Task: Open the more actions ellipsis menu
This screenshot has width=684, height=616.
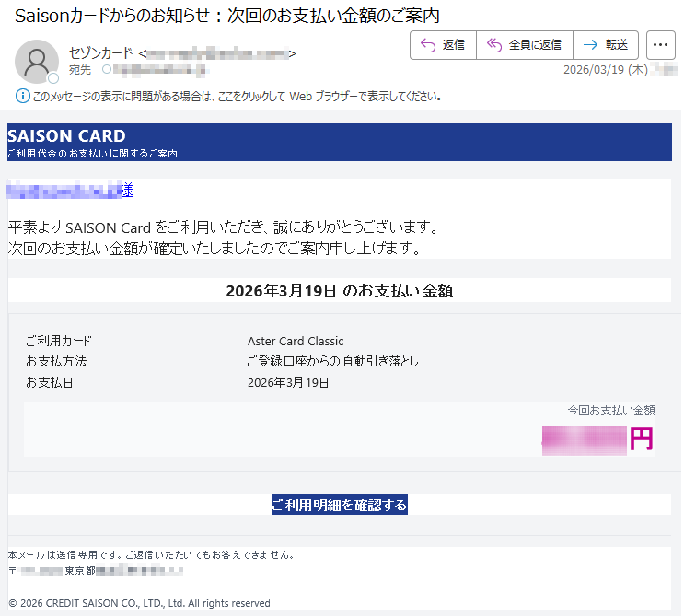Action: point(660,45)
